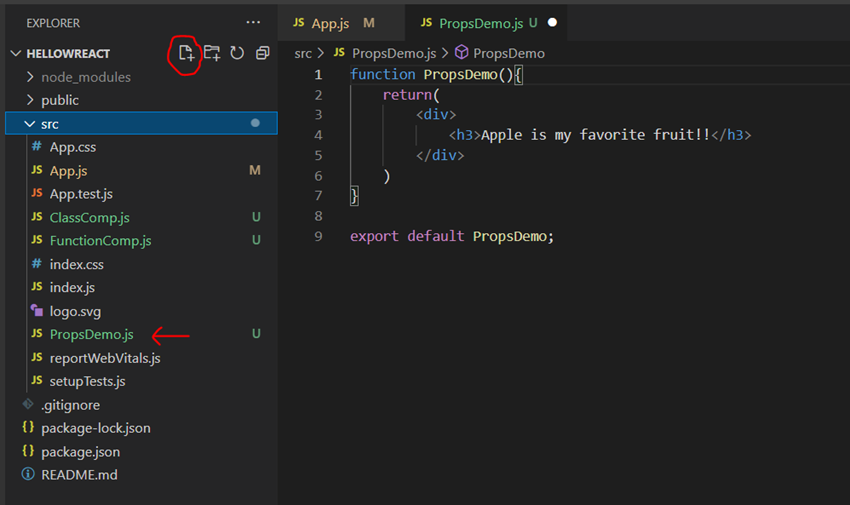Click the src breadcrumb segment
The height and width of the screenshot is (505, 850).
(x=303, y=53)
